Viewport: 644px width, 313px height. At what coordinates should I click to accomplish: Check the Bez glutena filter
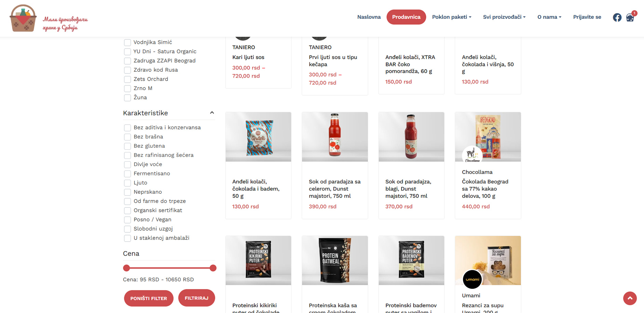[x=127, y=146]
